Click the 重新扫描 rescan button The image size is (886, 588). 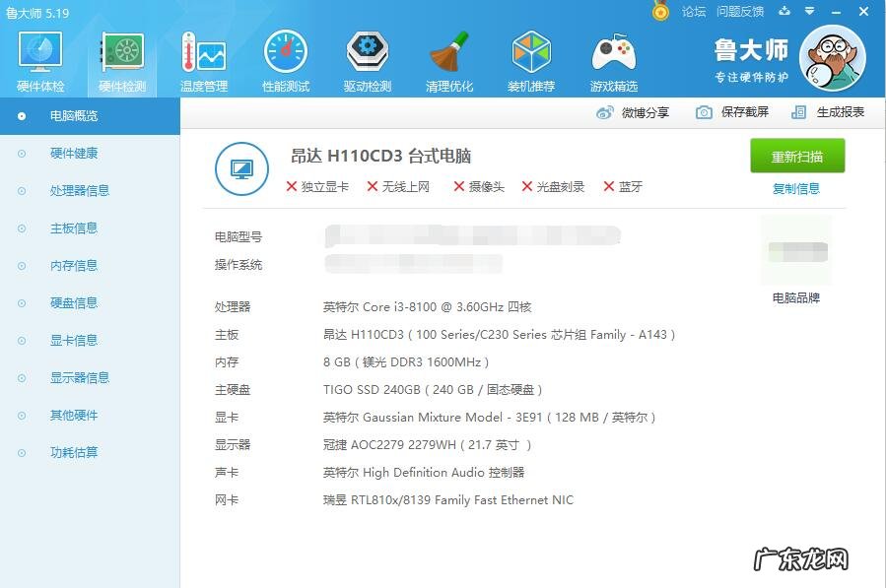[x=796, y=157]
